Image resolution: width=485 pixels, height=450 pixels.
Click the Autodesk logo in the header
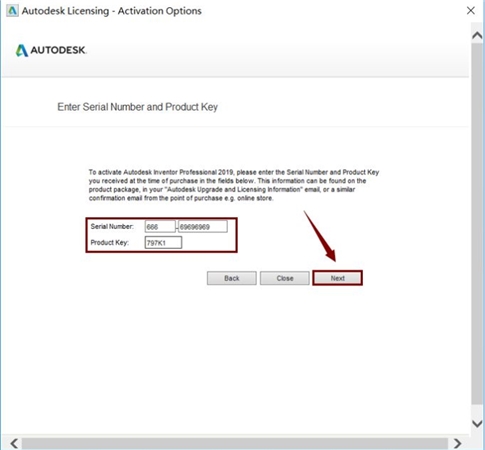[x=51, y=50]
